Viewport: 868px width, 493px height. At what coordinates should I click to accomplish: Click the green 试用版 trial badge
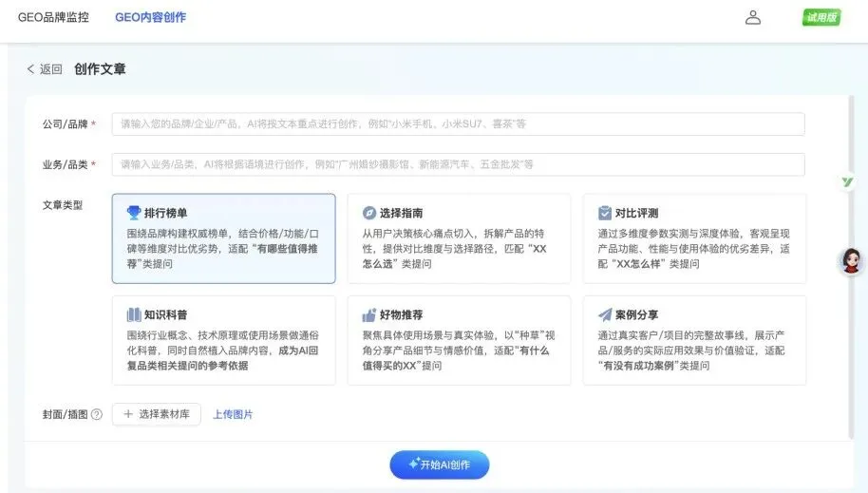click(821, 18)
